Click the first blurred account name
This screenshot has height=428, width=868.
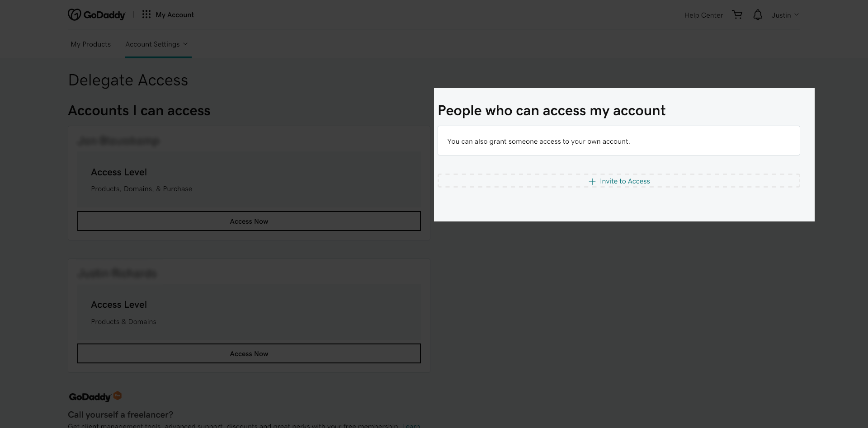tap(118, 141)
